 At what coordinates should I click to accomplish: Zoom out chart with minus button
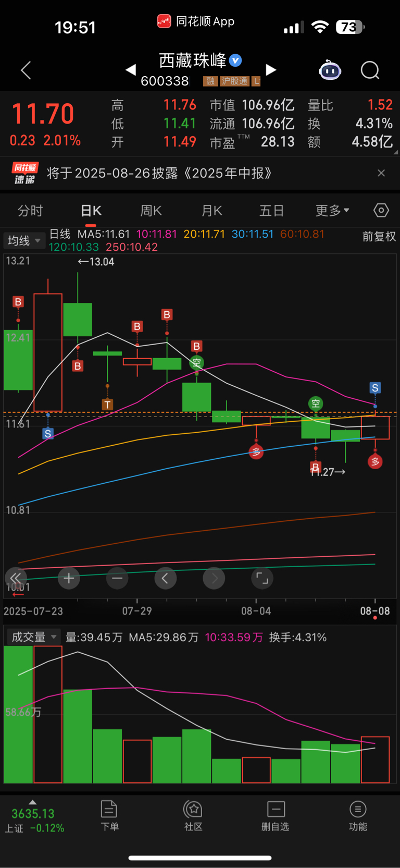point(117,578)
